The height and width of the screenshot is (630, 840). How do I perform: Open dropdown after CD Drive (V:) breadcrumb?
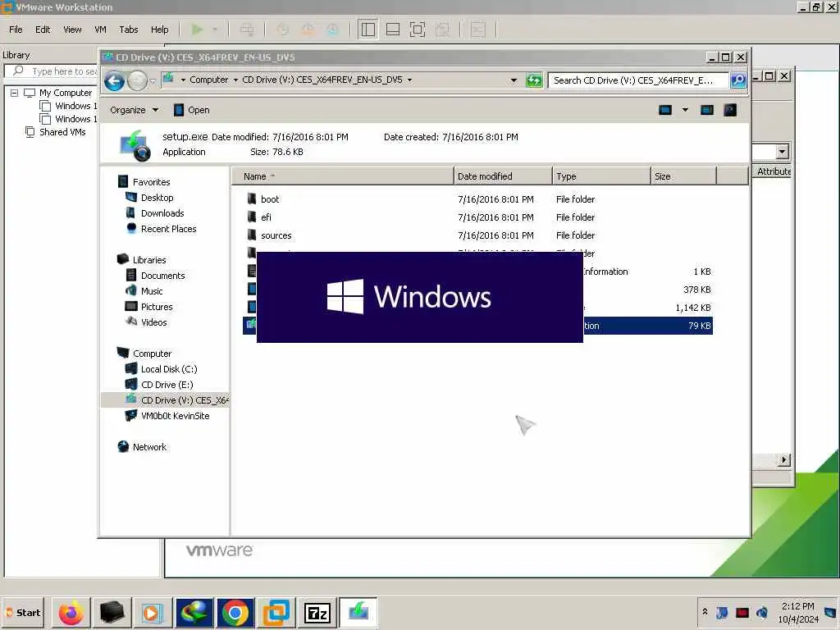pyautogui.click(x=410, y=80)
